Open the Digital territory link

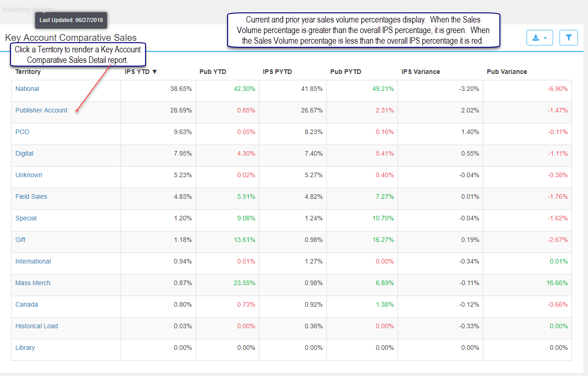click(x=24, y=153)
